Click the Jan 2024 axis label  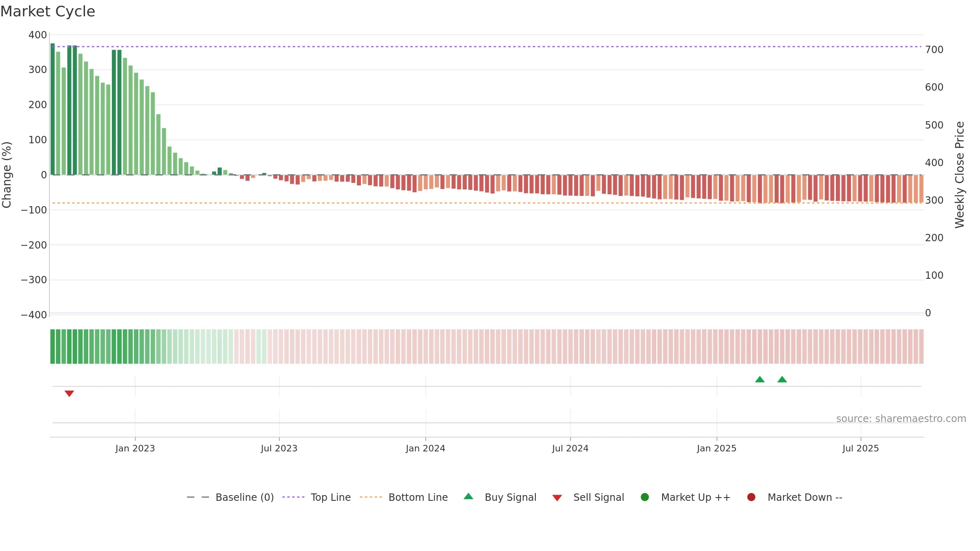click(x=425, y=448)
